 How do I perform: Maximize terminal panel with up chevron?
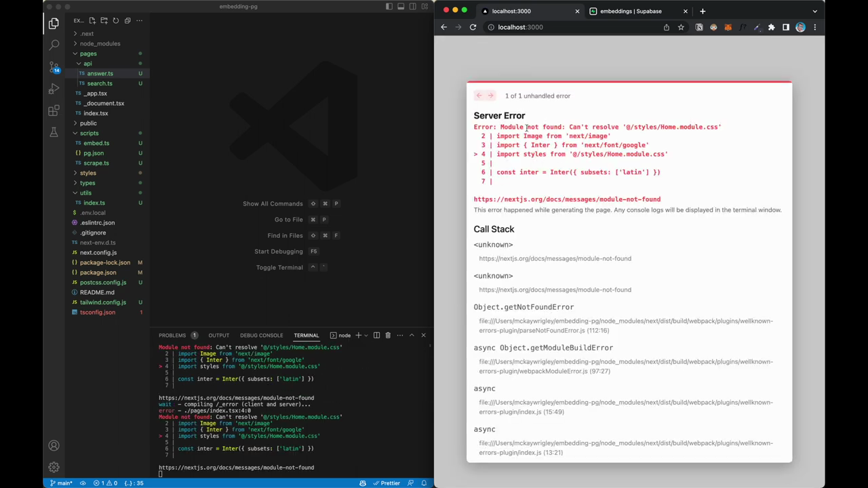411,335
